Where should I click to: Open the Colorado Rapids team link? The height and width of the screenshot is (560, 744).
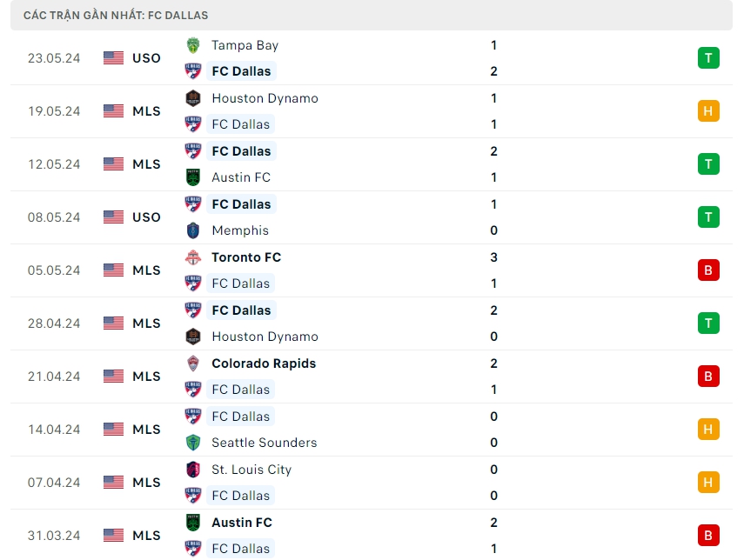[264, 363]
